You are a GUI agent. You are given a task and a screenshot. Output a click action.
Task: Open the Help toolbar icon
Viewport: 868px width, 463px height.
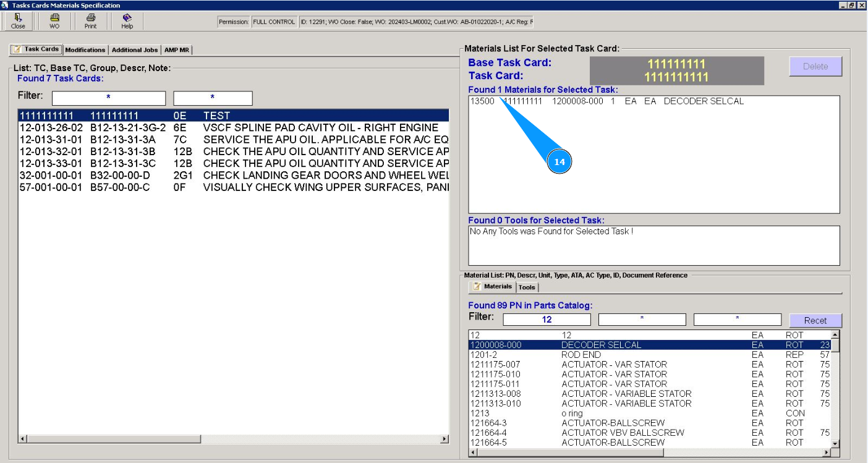click(x=127, y=21)
